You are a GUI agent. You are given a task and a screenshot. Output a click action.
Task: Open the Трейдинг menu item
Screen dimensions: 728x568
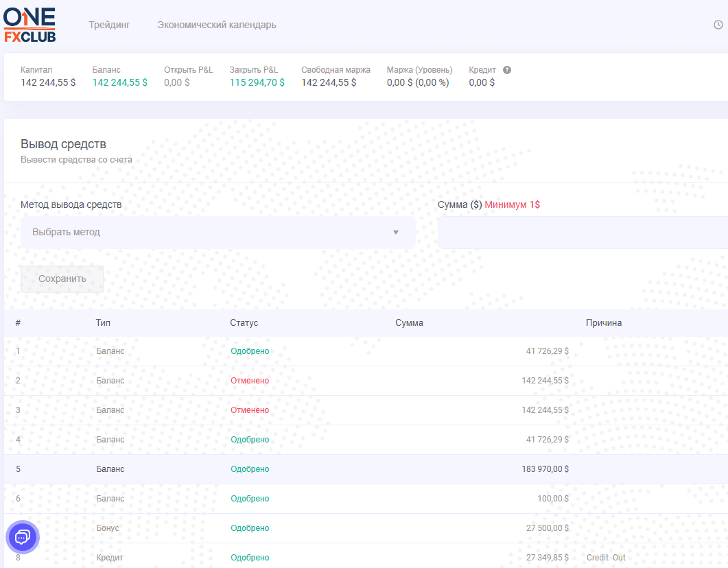[x=109, y=25]
